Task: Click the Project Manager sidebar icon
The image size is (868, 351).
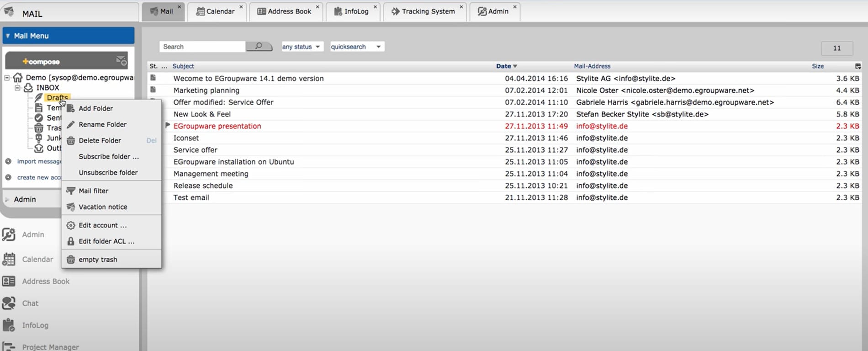Action: pyautogui.click(x=9, y=347)
